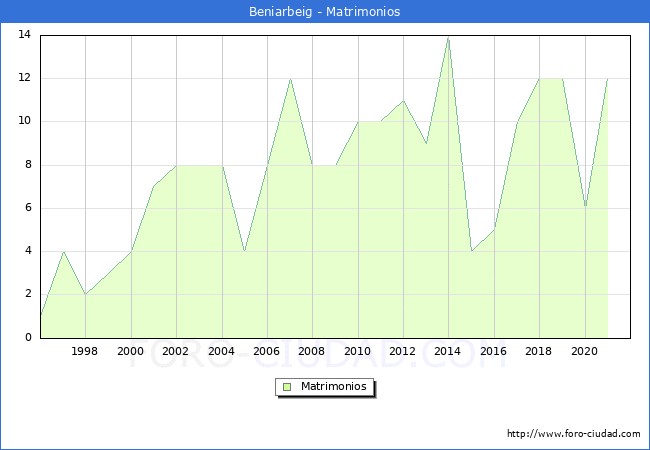This screenshot has width=650, height=450.
Task: Click the 0 y-axis label
Action: (28, 337)
